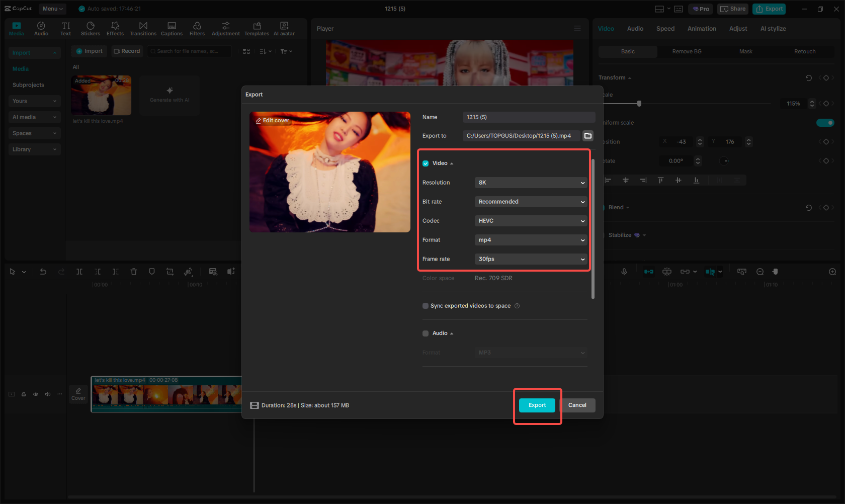Delete the selected clip with the trash icon
Image resolution: width=845 pixels, height=504 pixels.
[134, 271]
